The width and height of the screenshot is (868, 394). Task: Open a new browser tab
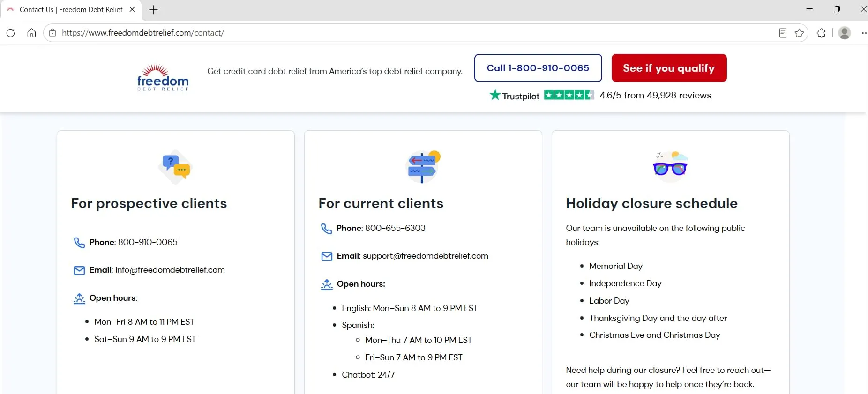[153, 9]
